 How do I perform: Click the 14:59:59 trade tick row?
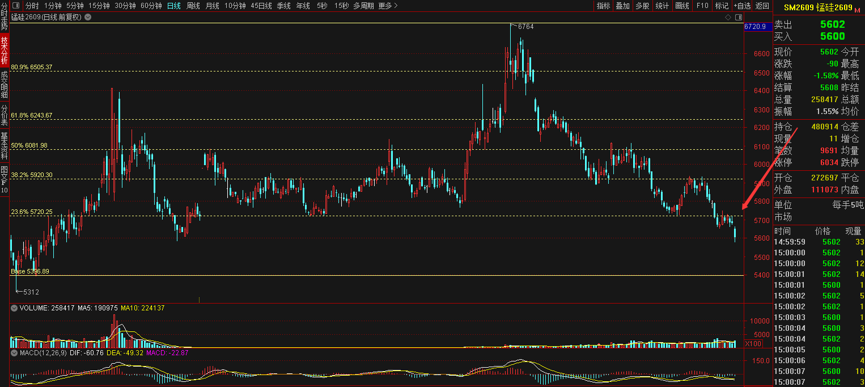(819, 242)
